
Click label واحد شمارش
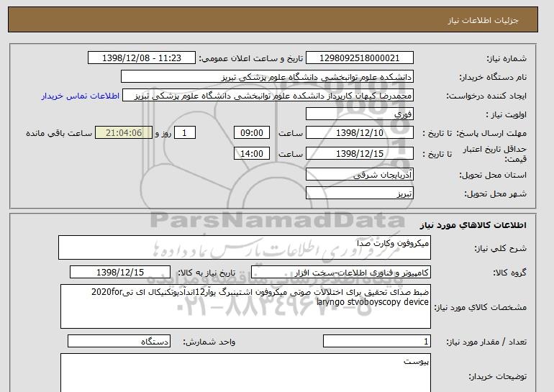click(209, 342)
